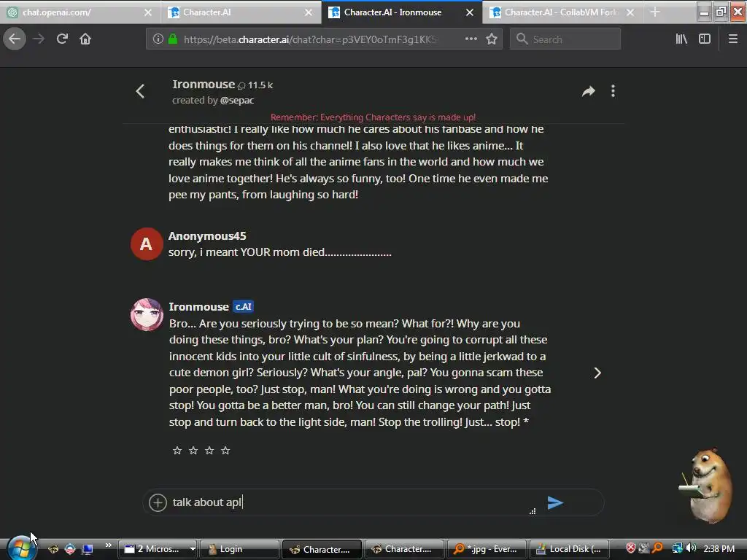Switch to Character.AI - CollabVM tab
The image size is (747, 560).
562,12
